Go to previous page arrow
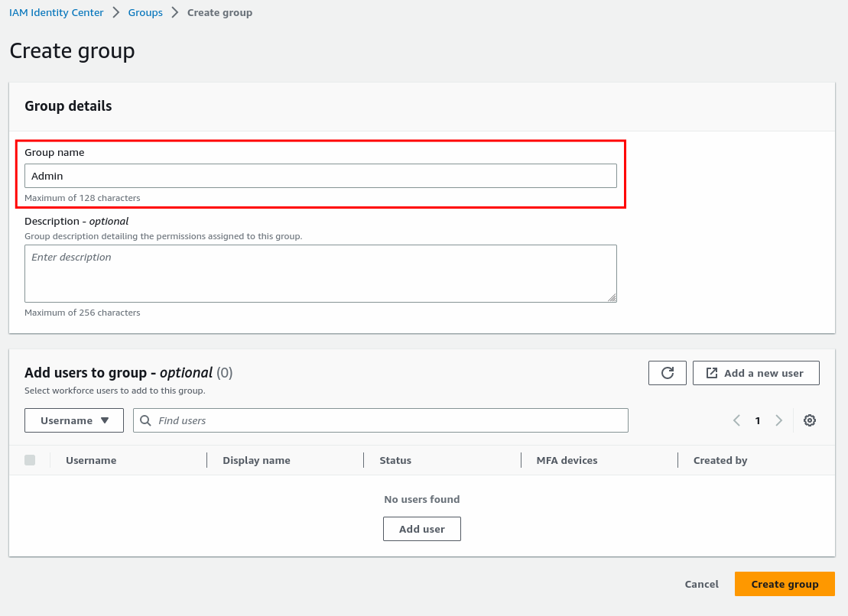 tap(736, 420)
